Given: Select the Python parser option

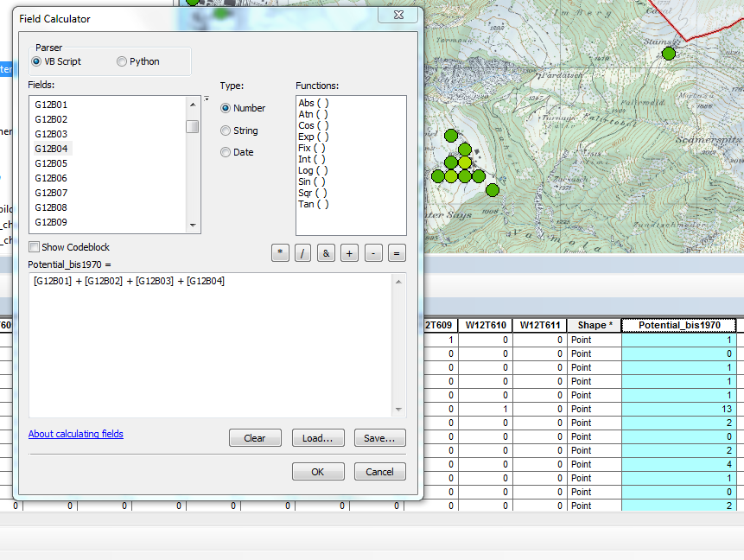Looking at the screenshot, I should [122, 61].
